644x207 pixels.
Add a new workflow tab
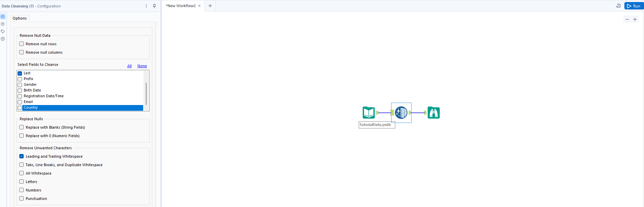click(x=210, y=6)
